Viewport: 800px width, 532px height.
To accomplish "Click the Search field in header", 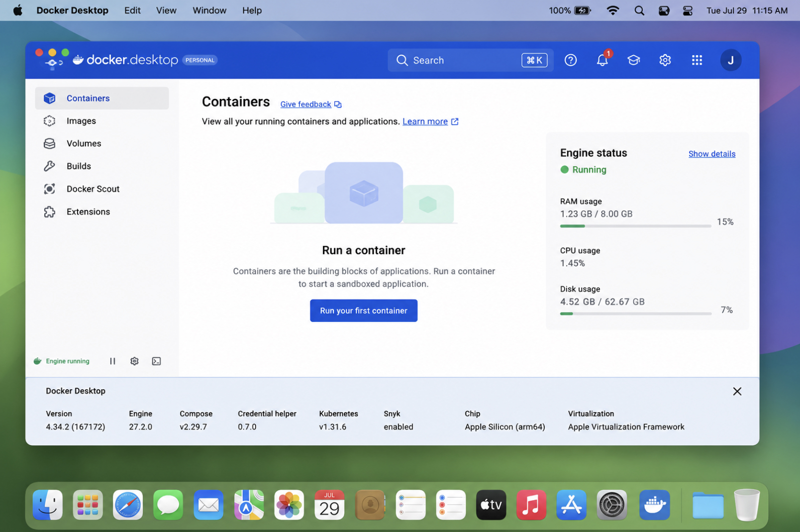I will click(471, 60).
